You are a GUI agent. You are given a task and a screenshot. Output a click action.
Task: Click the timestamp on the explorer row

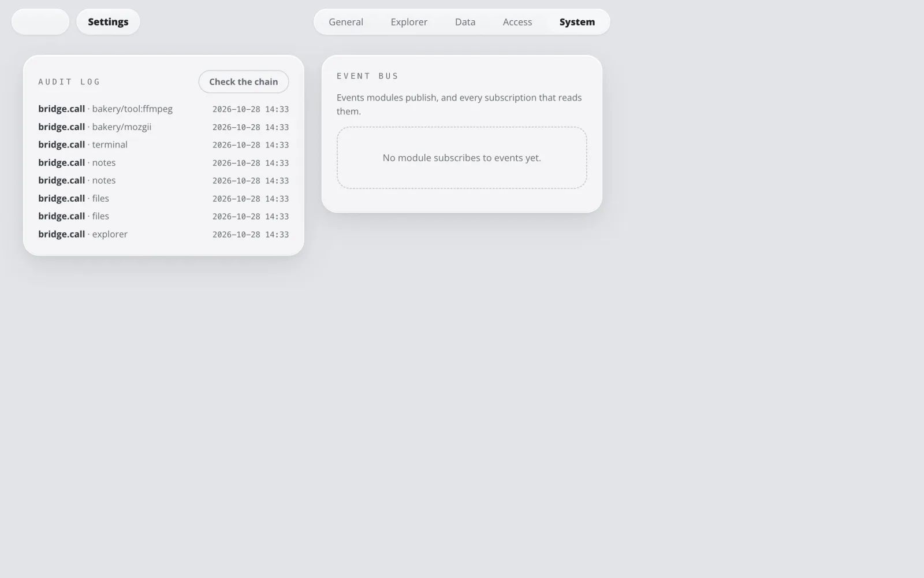tap(251, 235)
